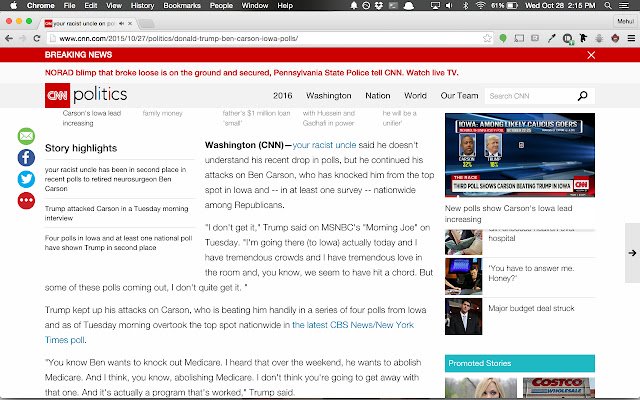Click the notification bell menu bar icon
640x400 pixels.
[354, 5]
